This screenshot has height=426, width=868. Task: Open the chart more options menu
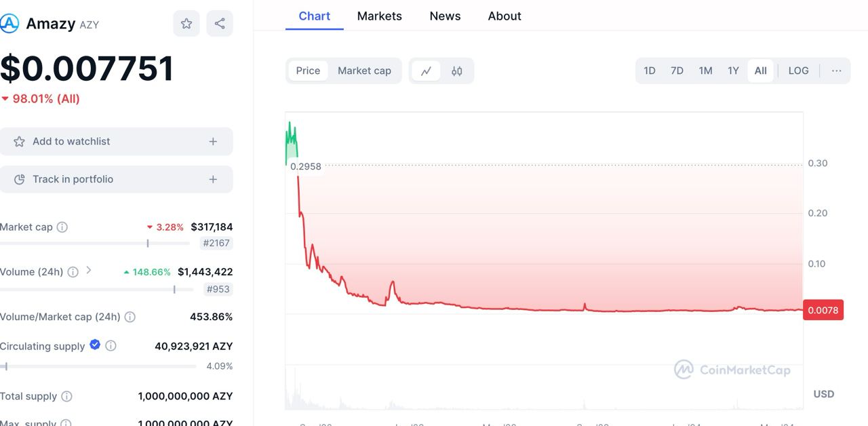click(837, 71)
